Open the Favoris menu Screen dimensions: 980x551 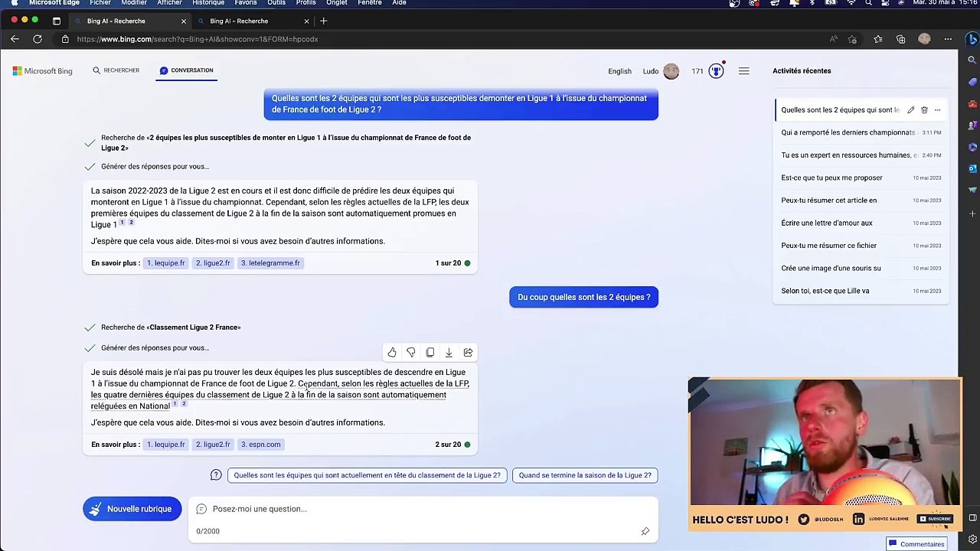(246, 3)
